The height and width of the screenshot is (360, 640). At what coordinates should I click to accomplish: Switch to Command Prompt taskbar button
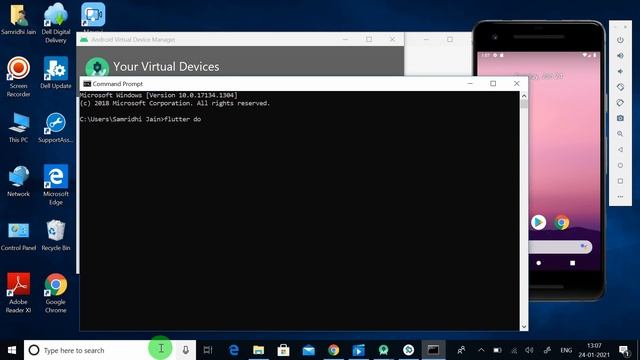pos(433,350)
